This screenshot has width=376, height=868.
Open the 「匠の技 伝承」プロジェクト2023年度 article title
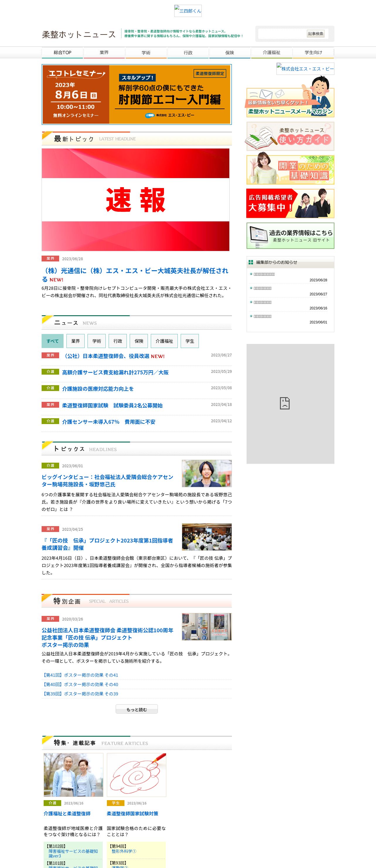tap(107, 544)
